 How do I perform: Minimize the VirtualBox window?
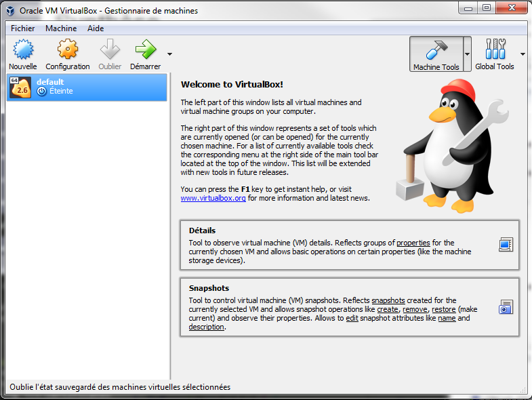click(x=468, y=8)
